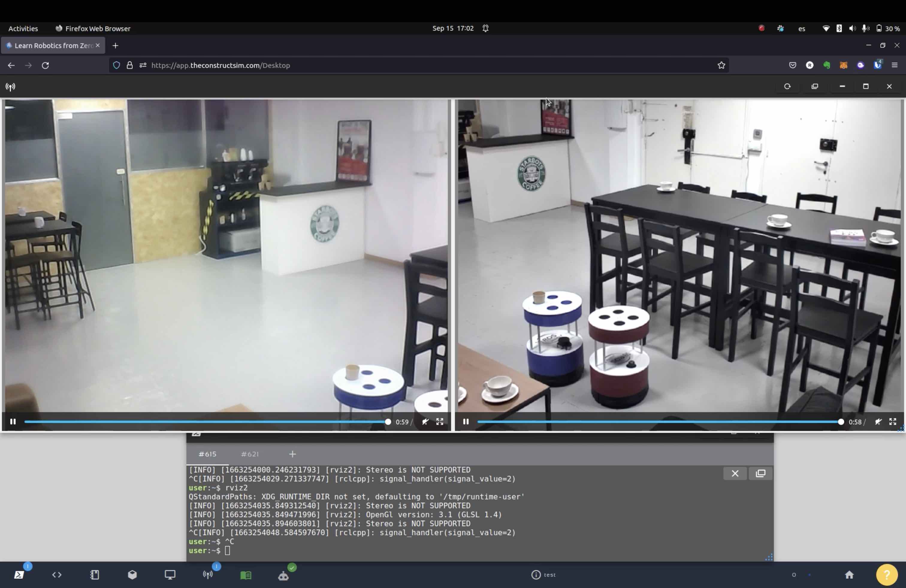Go to home from bottom bar
The image size is (906, 588).
[x=849, y=574]
